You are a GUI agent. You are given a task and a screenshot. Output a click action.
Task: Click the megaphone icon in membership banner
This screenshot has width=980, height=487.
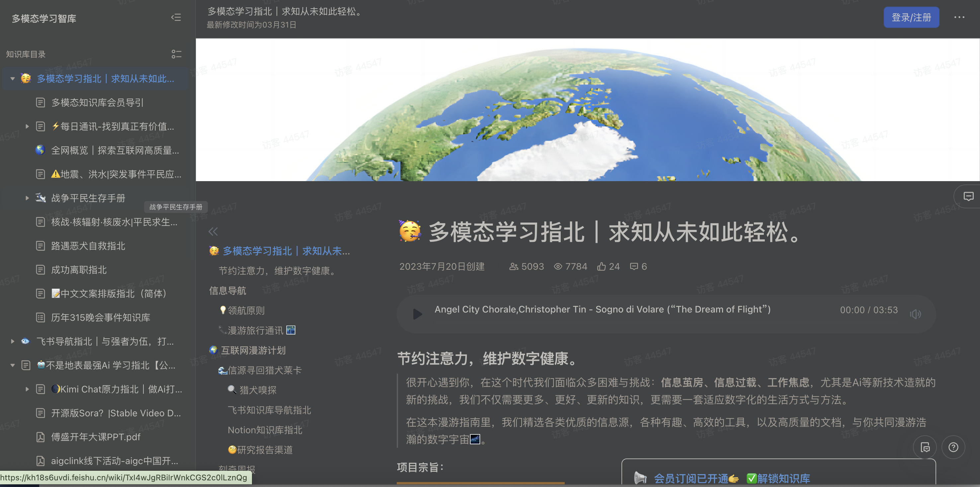pyautogui.click(x=640, y=478)
